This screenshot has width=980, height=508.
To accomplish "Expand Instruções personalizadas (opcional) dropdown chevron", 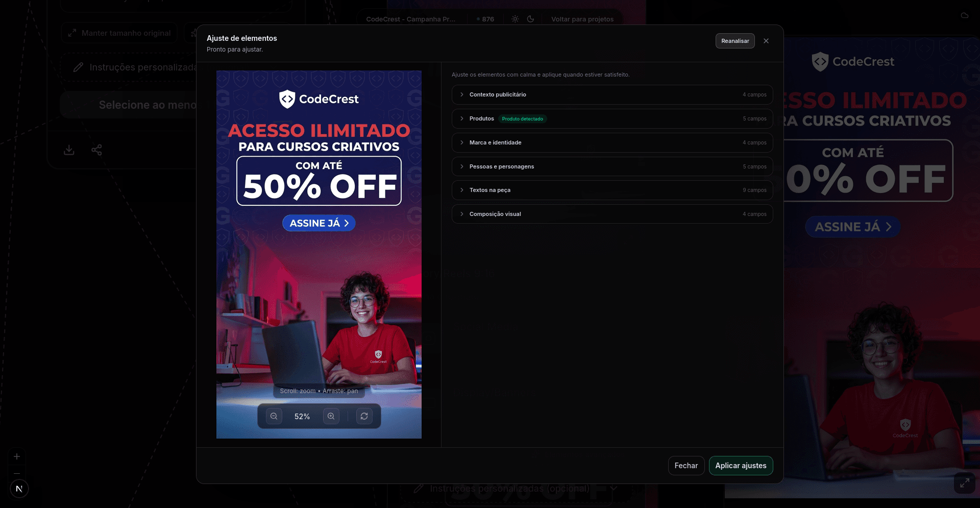I will tap(614, 489).
